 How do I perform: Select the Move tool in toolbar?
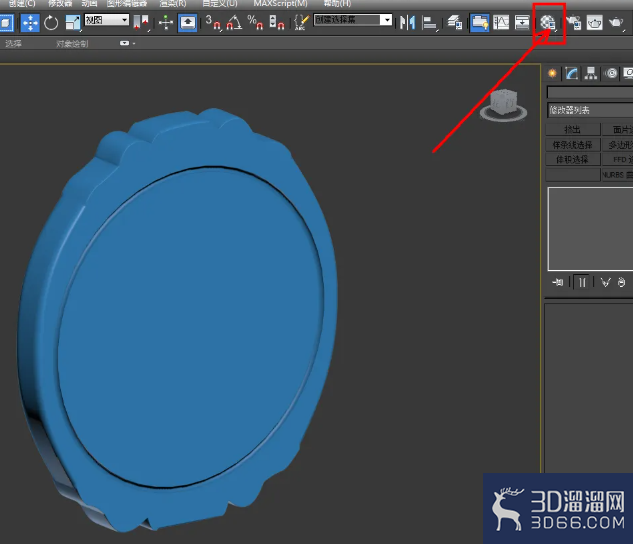coord(30,23)
